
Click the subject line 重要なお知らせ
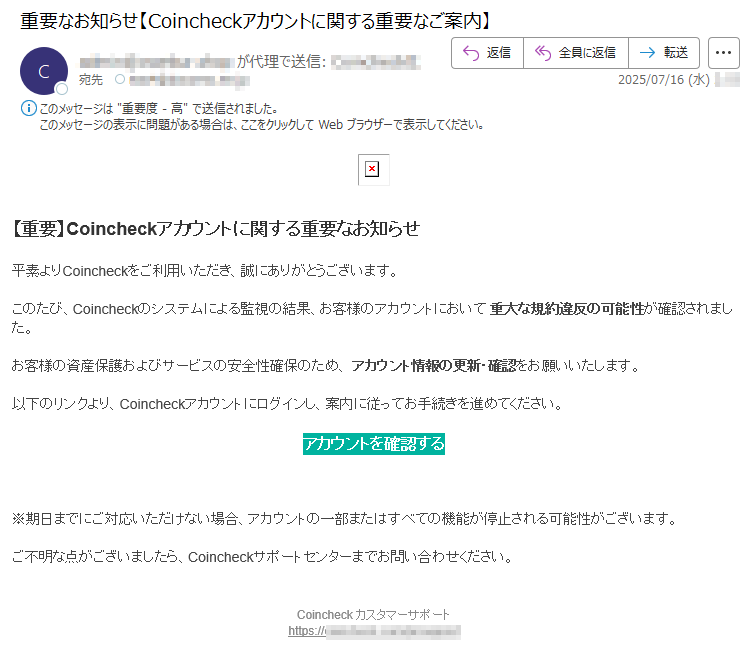click(256, 21)
